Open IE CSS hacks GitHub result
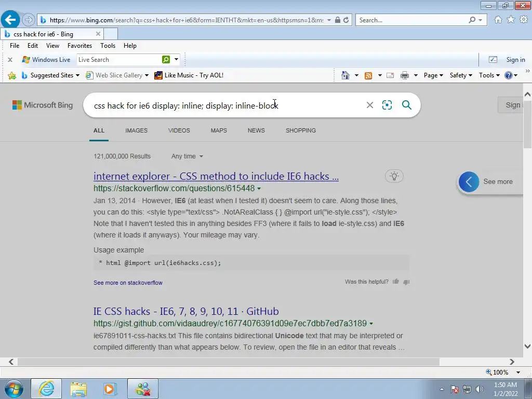This screenshot has height=399, width=532. pos(186,311)
